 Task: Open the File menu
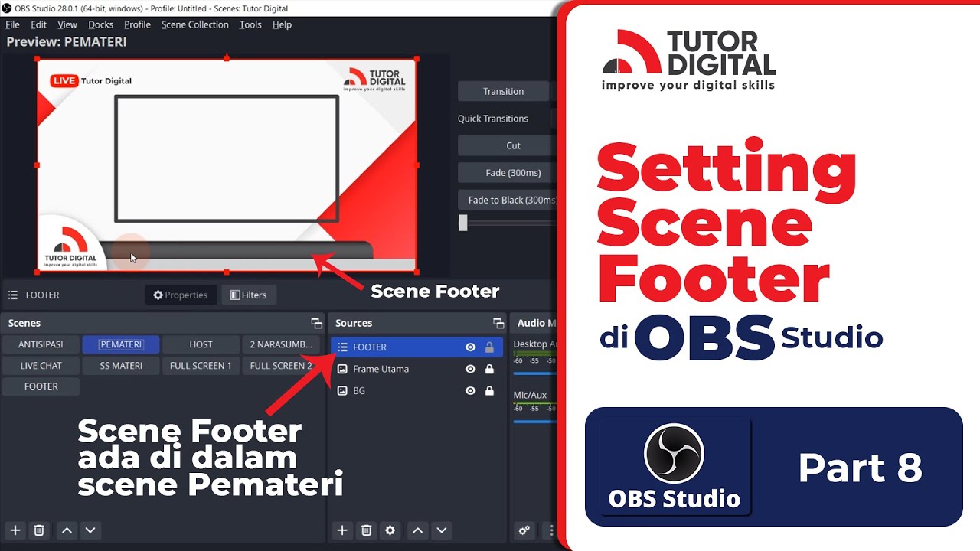coord(12,24)
